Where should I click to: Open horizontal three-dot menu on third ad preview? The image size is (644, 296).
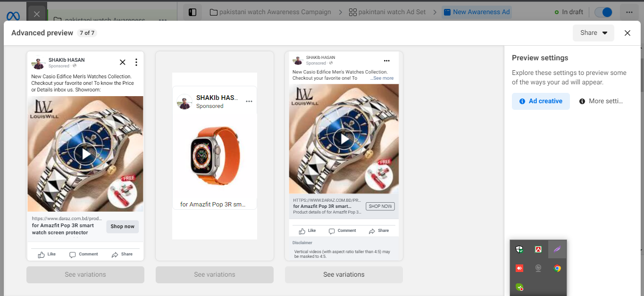[x=387, y=61]
